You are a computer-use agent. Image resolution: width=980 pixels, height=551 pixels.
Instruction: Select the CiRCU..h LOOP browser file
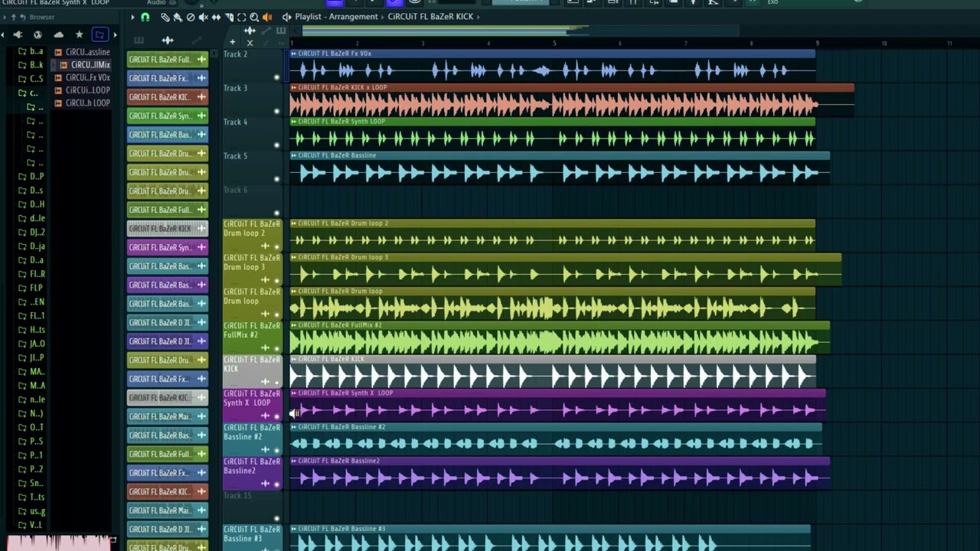[82, 103]
